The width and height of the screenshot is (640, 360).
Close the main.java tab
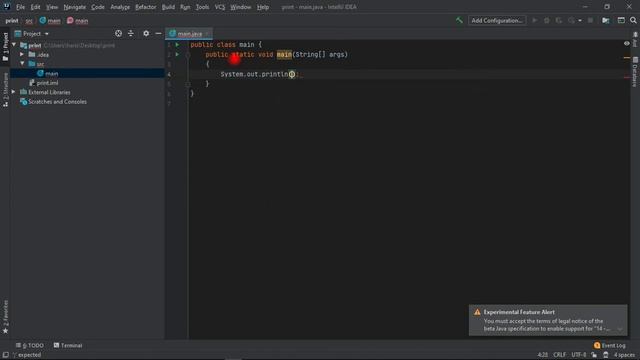207,34
